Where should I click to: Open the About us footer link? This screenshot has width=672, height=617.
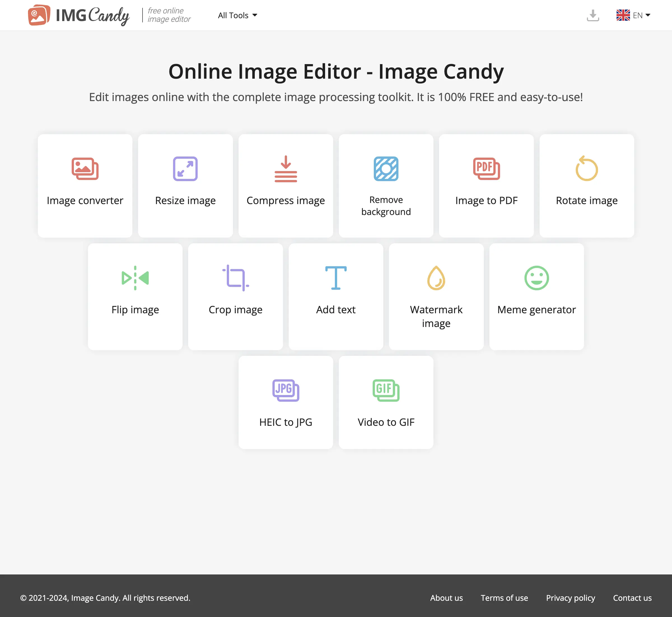pos(446,598)
